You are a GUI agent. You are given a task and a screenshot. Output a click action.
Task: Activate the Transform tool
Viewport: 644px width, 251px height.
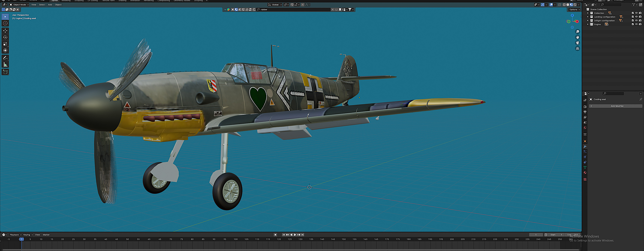pyautogui.click(x=5, y=50)
